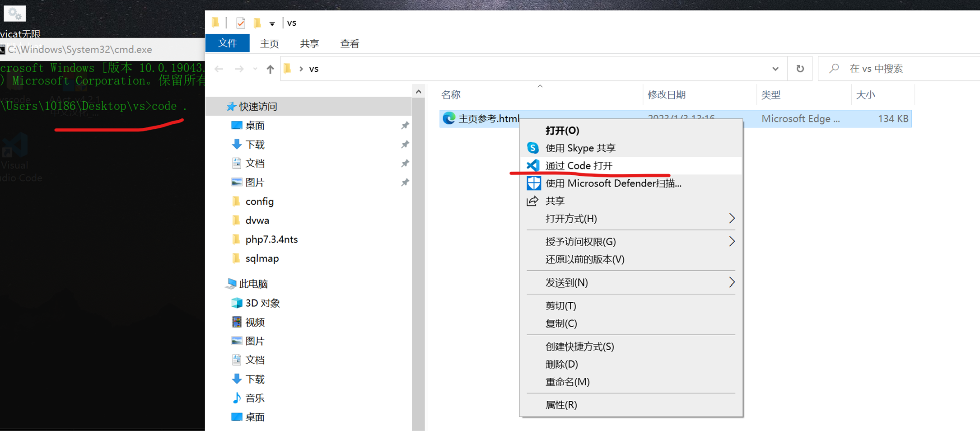
Task: Click the pin icon beside 图片
Action: click(405, 183)
